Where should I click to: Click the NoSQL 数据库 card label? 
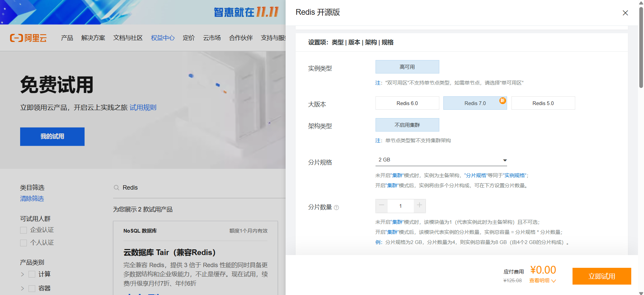140,231
